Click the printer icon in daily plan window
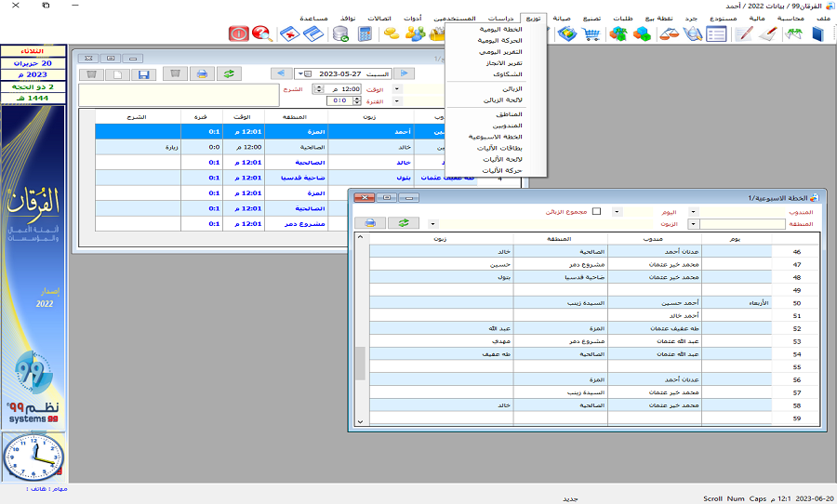 [201, 73]
